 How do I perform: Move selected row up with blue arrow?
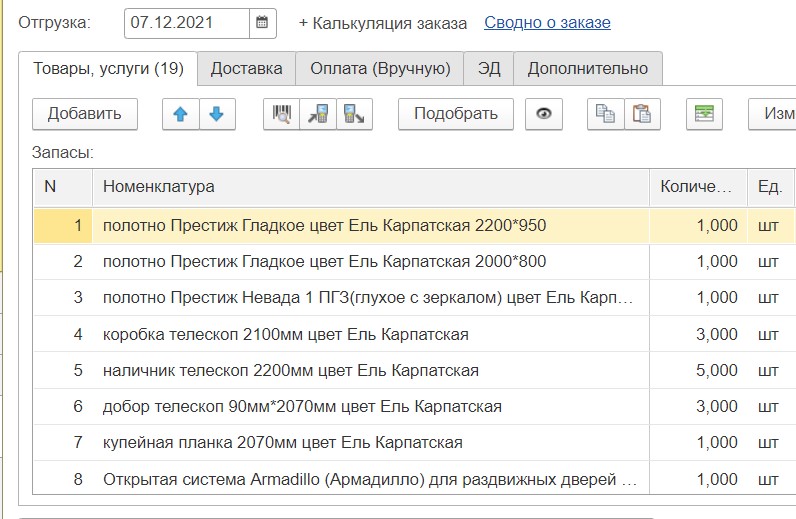click(180, 114)
